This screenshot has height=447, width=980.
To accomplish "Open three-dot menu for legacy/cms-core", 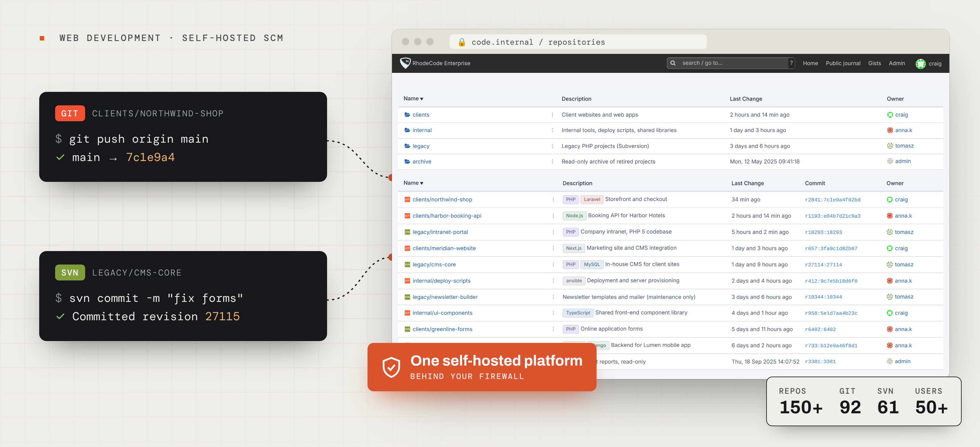I will [553, 265].
